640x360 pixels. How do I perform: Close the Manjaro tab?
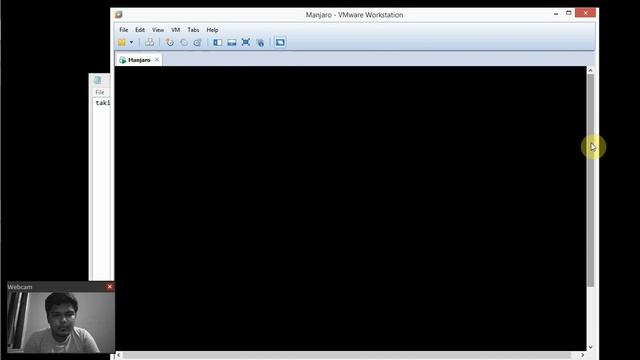pyautogui.click(x=157, y=60)
